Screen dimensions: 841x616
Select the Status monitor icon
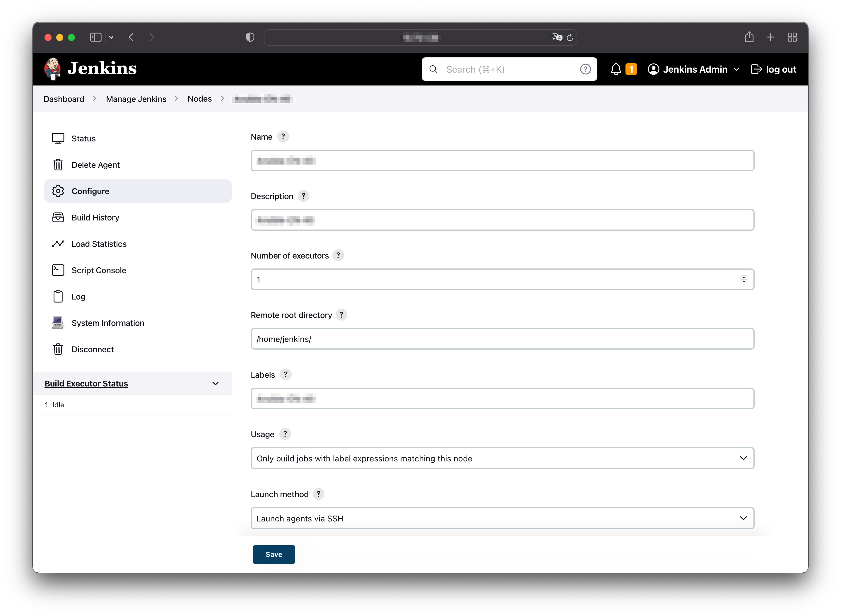pos(58,138)
